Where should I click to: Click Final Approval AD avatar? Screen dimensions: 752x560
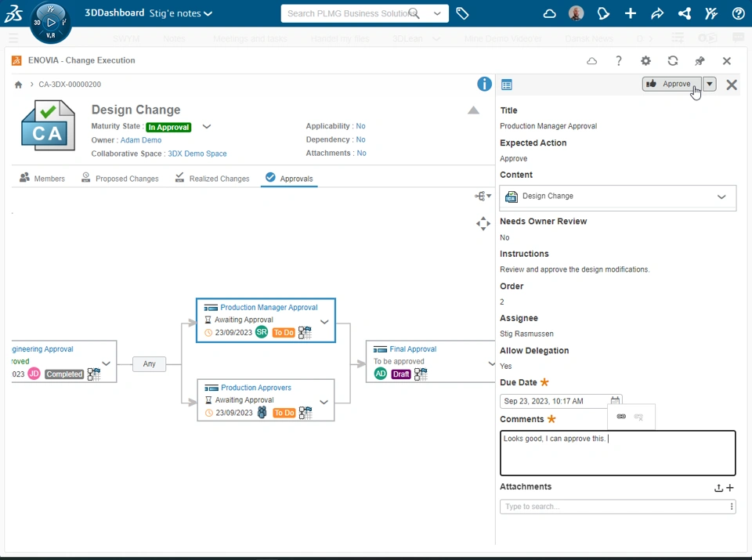(381, 374)
